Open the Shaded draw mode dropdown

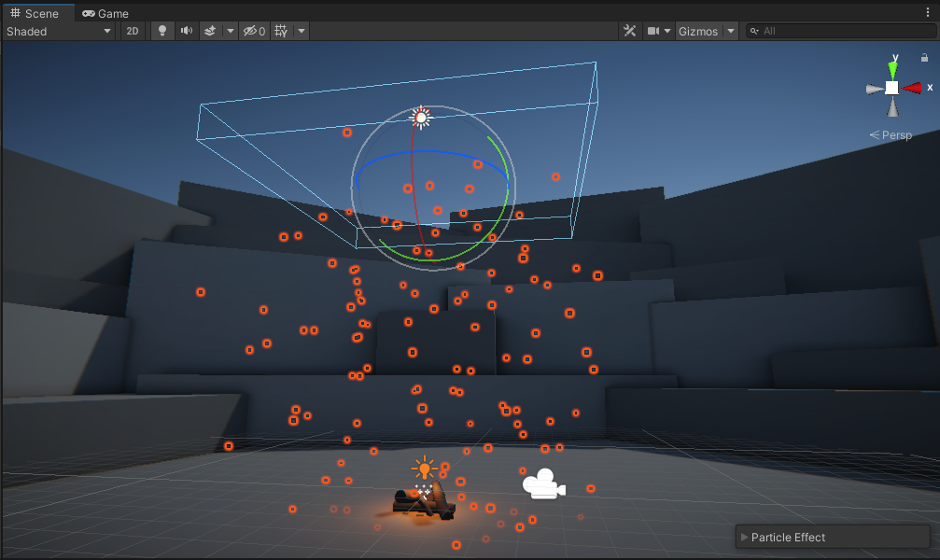pyautogui.click(x=59, y=31)
